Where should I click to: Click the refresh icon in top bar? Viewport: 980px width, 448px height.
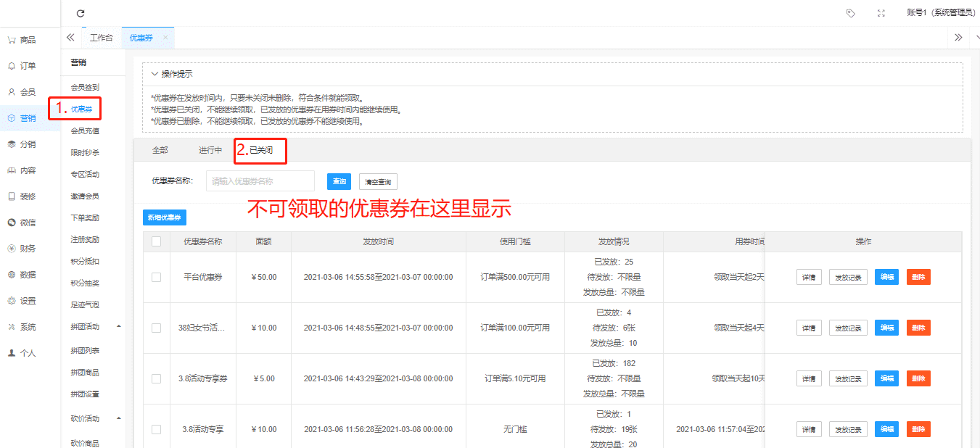coord(81,13)
